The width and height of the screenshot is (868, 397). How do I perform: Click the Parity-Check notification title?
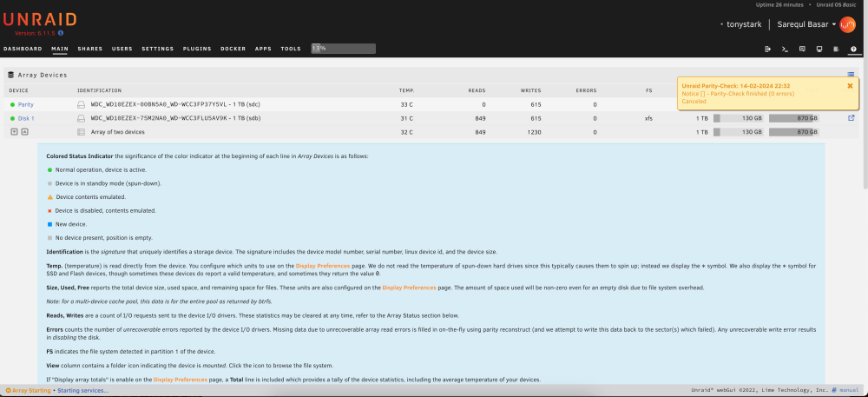pos(736,86)
